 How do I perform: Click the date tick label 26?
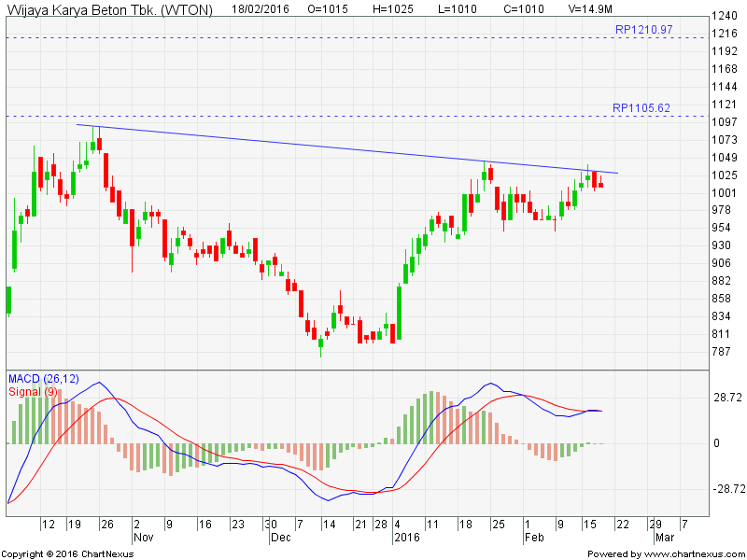[107, 525]
